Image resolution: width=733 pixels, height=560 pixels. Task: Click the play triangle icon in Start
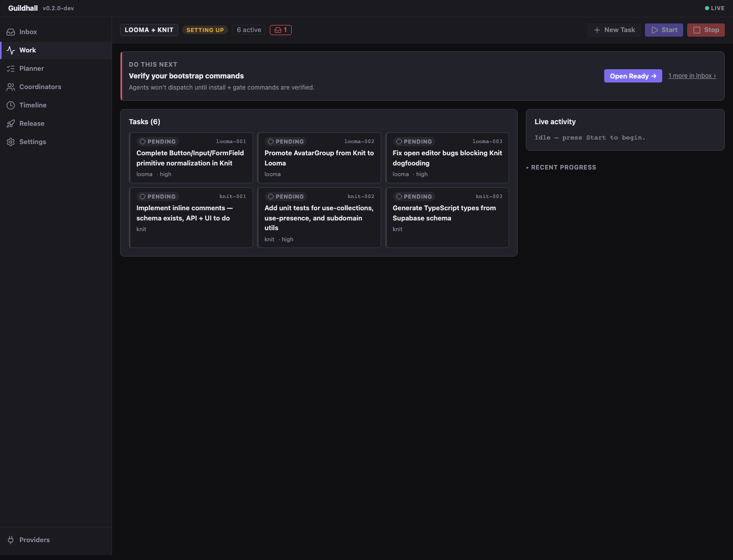(655, 30)
